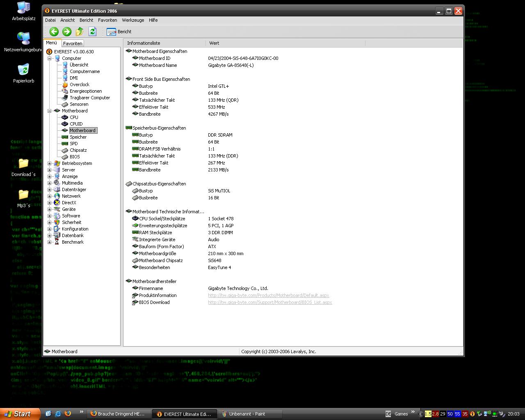Click the Benchmark hourglass icon
Viewport: 525px width, 420px height.
tap(57, 242)
